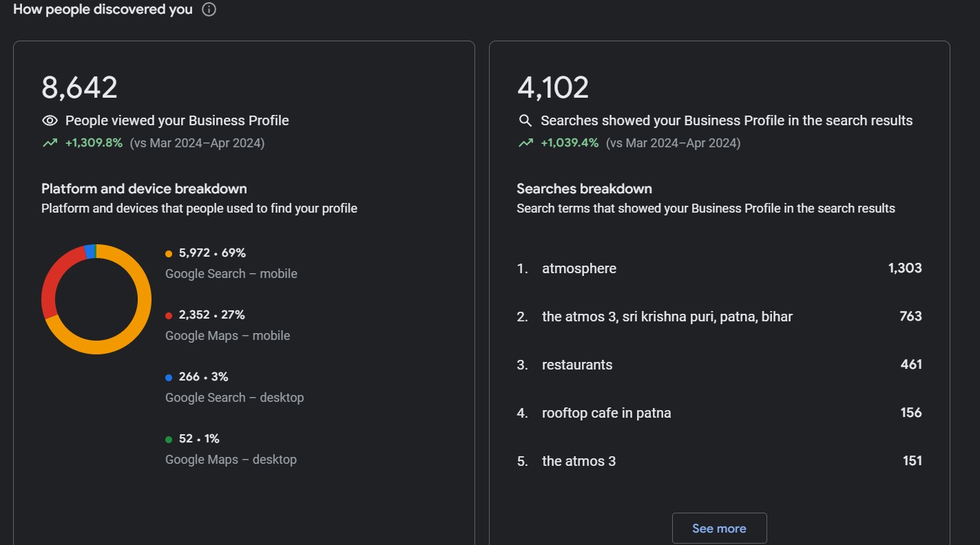Click the 'Google Maps – mobile' label
Image resolution: width=980 pixels, height=545 pixels.
[x=228, y=336]
